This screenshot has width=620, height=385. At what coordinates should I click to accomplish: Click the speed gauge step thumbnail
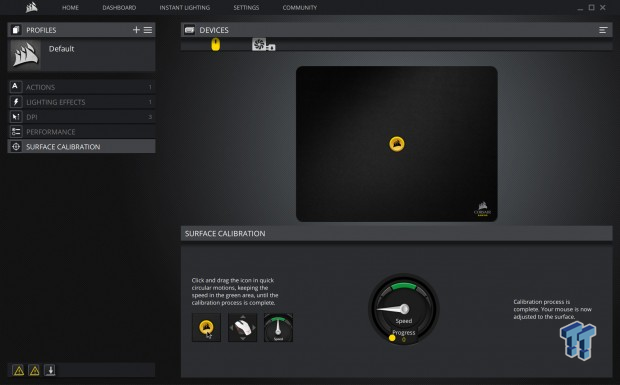coord(278,328)
